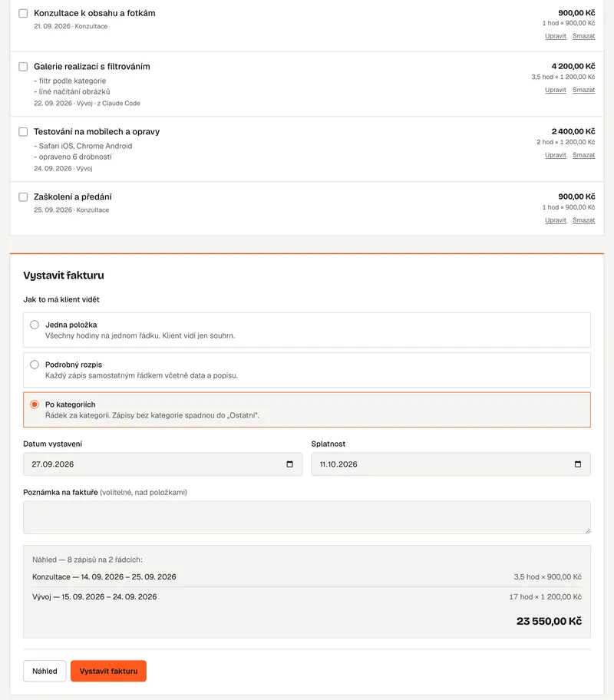Click the '- líné načítání obrázků' description line
614x700 pixels.
pyautogui.click(x=72, y=91)
